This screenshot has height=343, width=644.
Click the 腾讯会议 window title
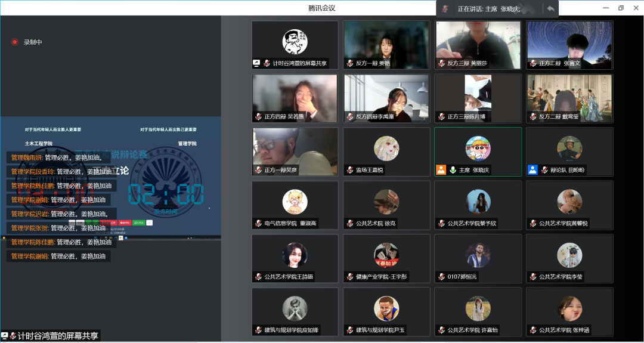(322, 8)
